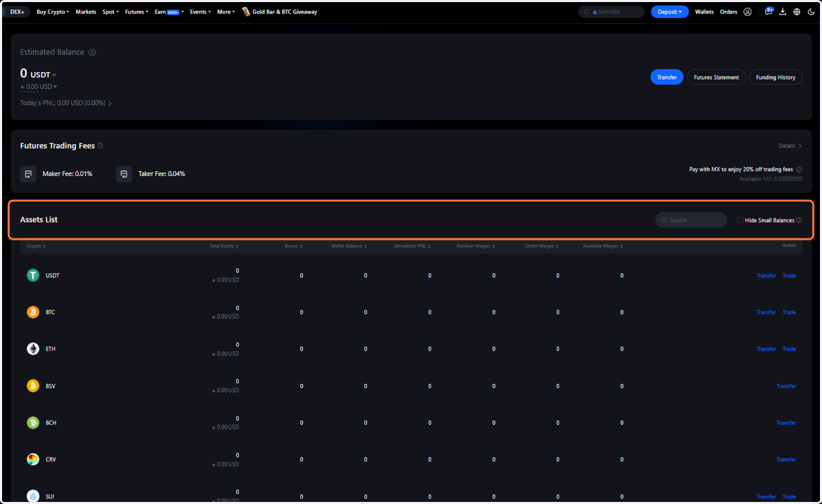Open Orders in top bar
This screenshot has width=822, height=504.
pos(729,12)
